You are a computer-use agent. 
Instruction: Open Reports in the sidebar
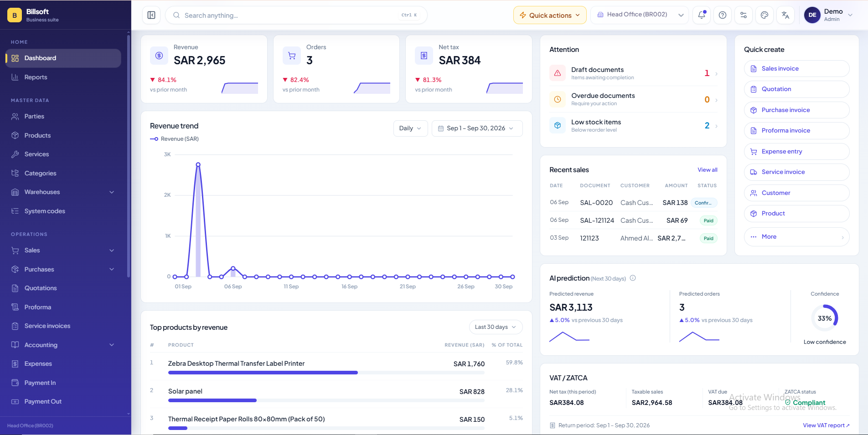click(x=63, y=77)
